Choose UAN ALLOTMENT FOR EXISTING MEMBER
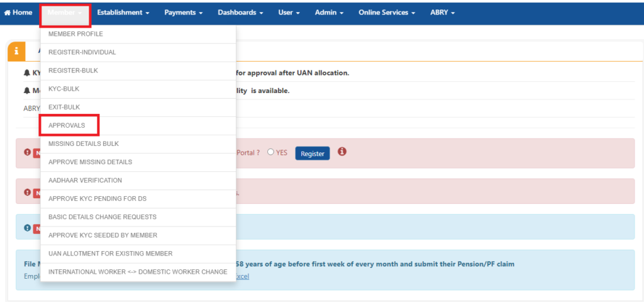The width and height of the screenshot is (644, 302). [x=110, y=254]
